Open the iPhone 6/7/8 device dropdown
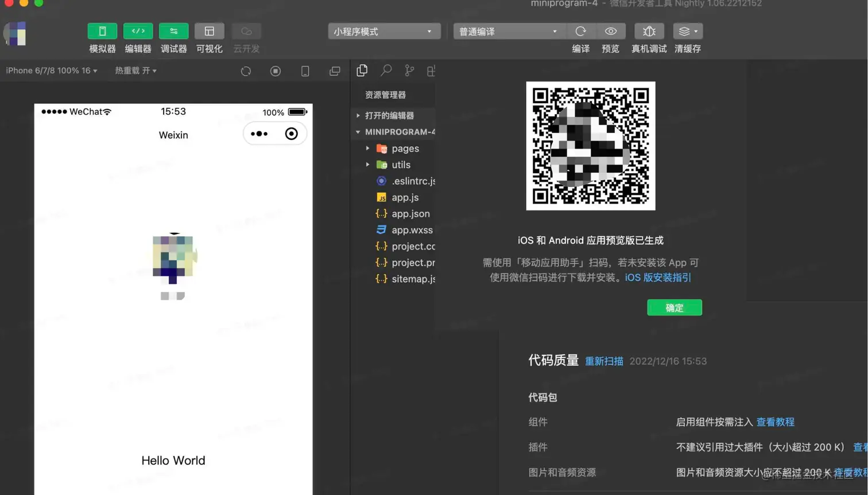 pyautogui.click(x=52, y=71)
